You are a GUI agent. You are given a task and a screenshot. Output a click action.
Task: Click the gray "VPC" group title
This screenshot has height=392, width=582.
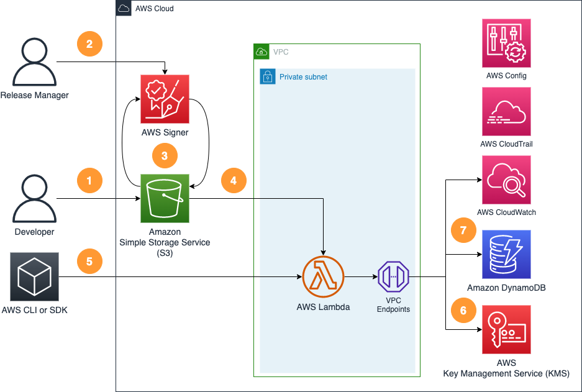pos(281,52)
